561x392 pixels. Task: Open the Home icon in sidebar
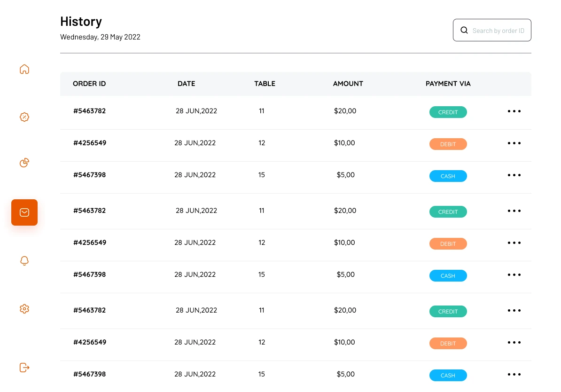24,69
